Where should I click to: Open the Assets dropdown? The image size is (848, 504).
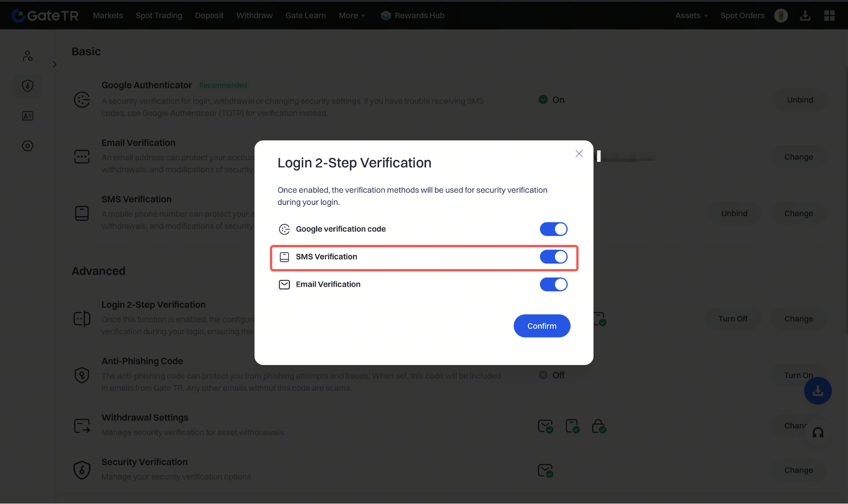click(691, 16)
